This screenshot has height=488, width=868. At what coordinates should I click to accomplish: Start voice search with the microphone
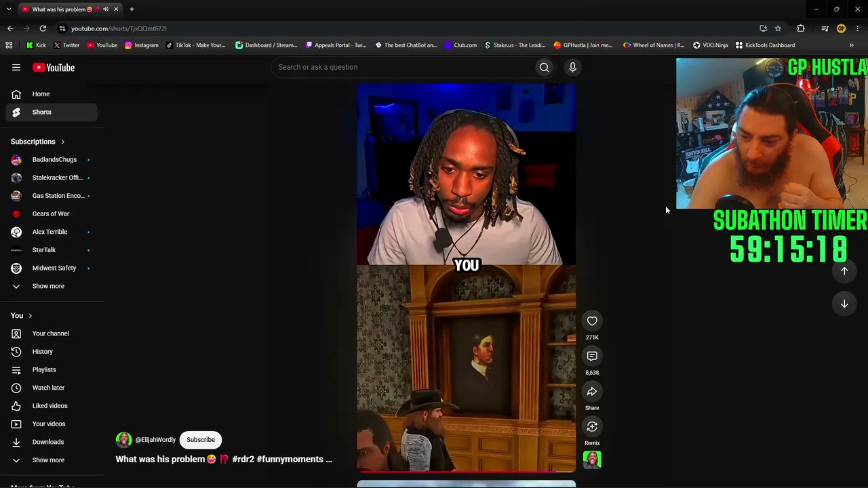tap(572, 67)
